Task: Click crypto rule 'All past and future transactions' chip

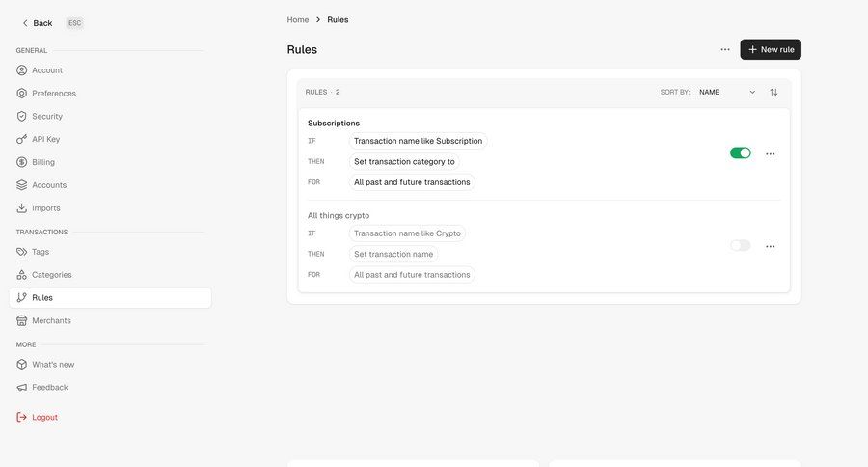Action: click(x=412, y=275)
